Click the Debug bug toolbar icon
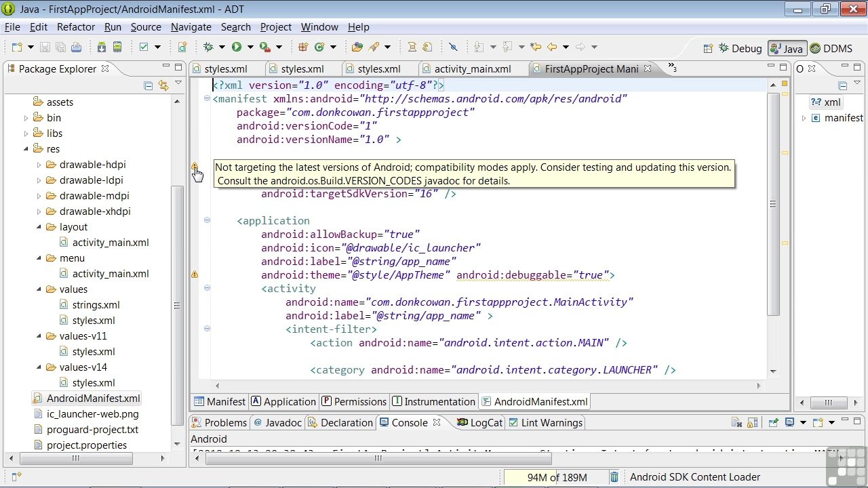Image resolution: width=868 pixels, height=488 pixels. [208, 47]
